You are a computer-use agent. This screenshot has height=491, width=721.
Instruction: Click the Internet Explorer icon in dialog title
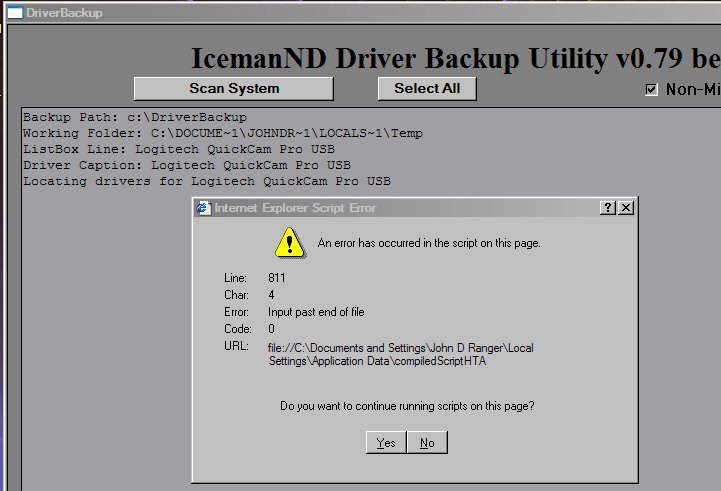[x=203, y=208]
